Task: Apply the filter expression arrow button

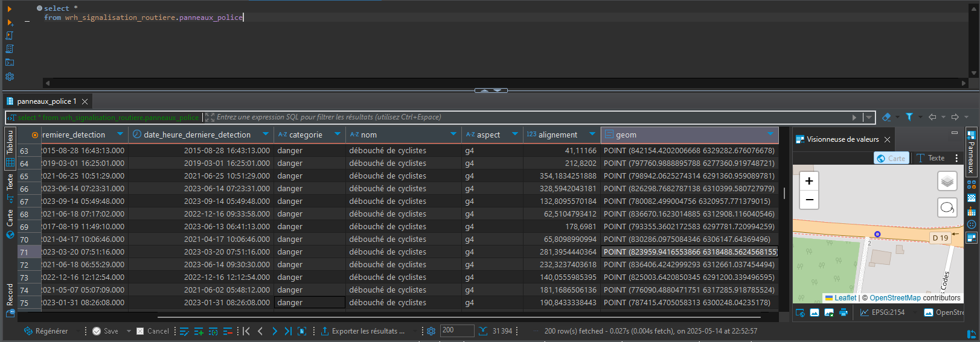Action: [854, 117]
